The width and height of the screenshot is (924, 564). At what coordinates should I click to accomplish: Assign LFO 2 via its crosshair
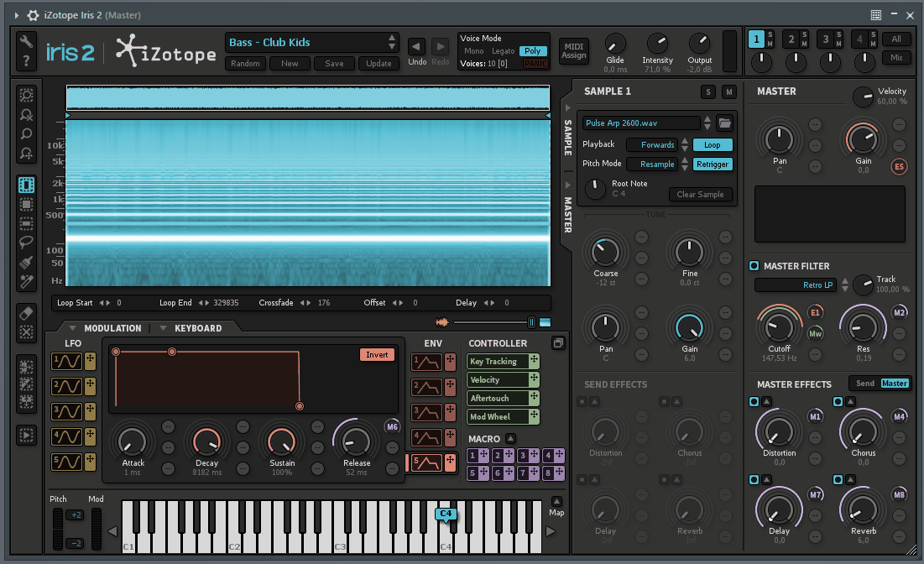pos(90,386)
